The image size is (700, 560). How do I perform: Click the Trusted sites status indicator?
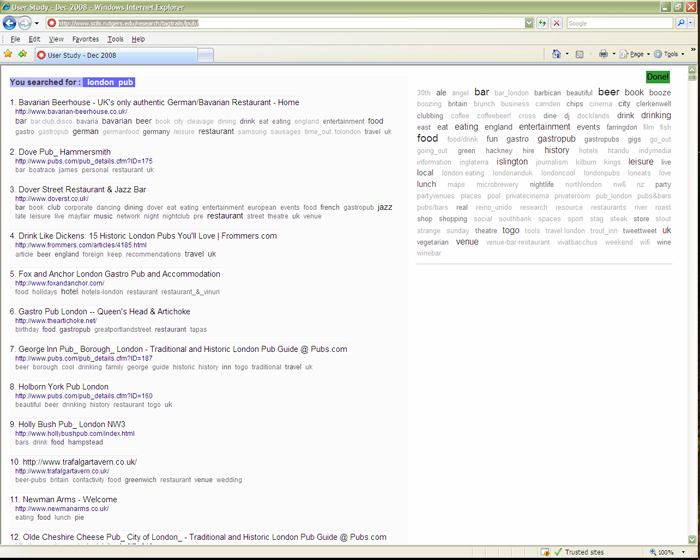pos(579,552)
